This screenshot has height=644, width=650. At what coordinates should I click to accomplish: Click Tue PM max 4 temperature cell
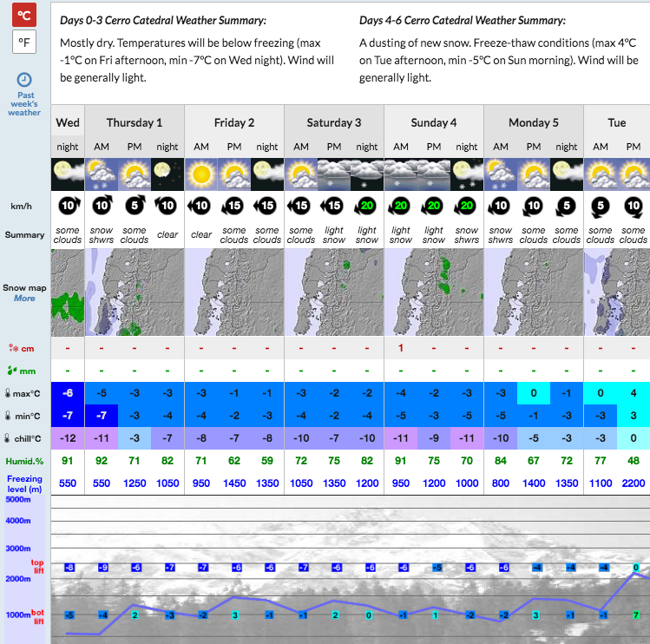[x=634, y=393]
